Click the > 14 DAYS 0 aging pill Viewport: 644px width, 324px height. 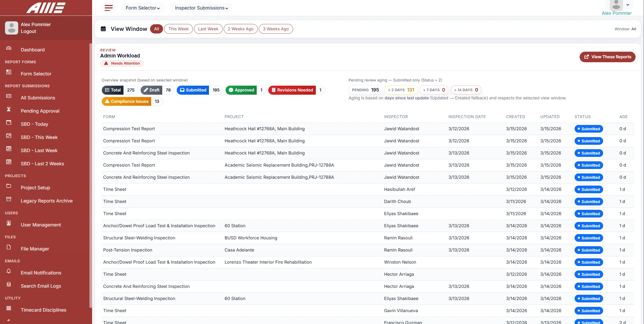click(466, 90)
